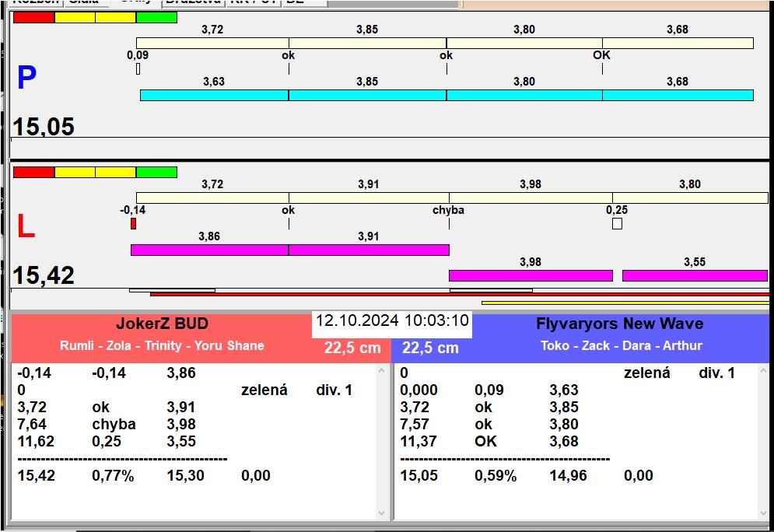
Task: Click lane L yellow light beside the green light
Action: [x=115, y=172]
